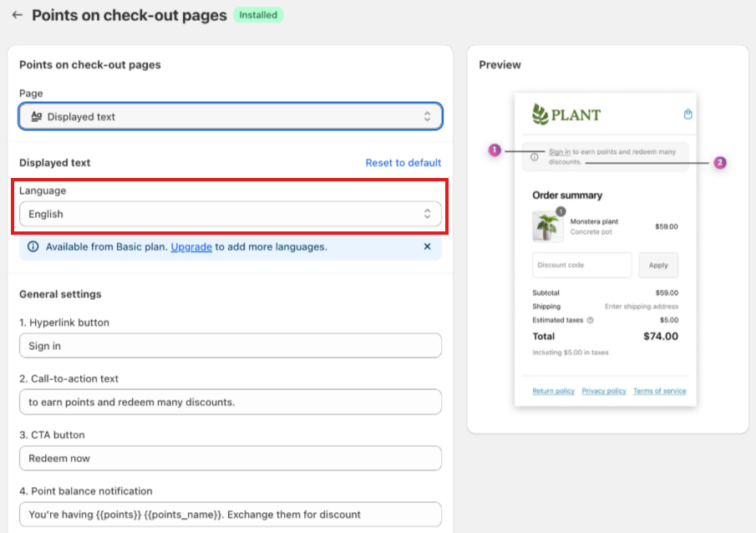The width and height of the screenshot is (756, 533).
Task: Click the shopping bag icon in preview
Action: pos(688,114)
